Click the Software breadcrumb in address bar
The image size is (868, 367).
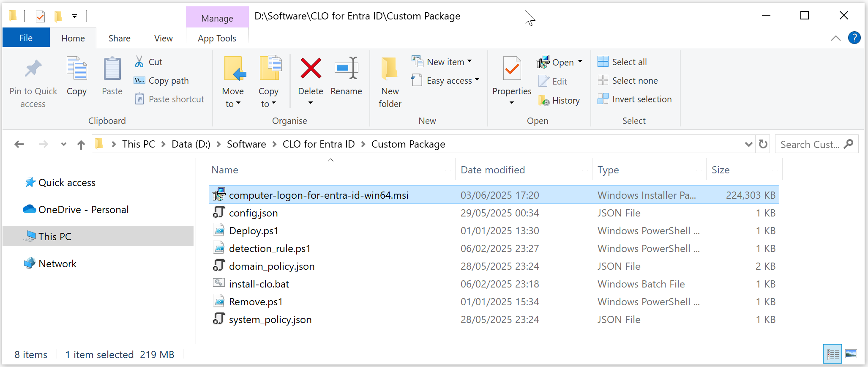coord(246,144)
